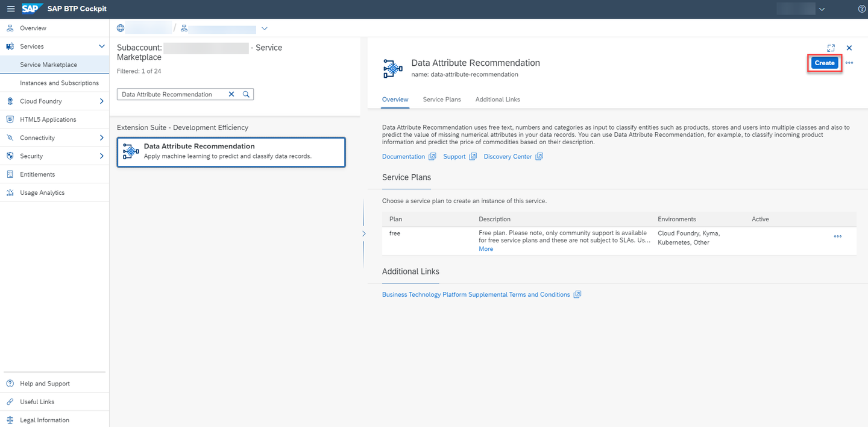Click the Services sidebar icon
The width and height of the screenshot is (868, 427).
point(10,46)
